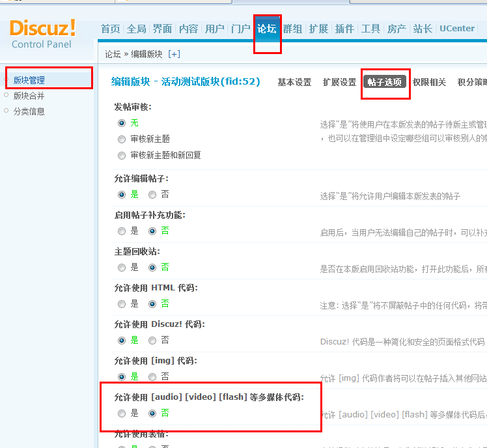Set 允许编辑帖子 to 是

click(122, 195)
